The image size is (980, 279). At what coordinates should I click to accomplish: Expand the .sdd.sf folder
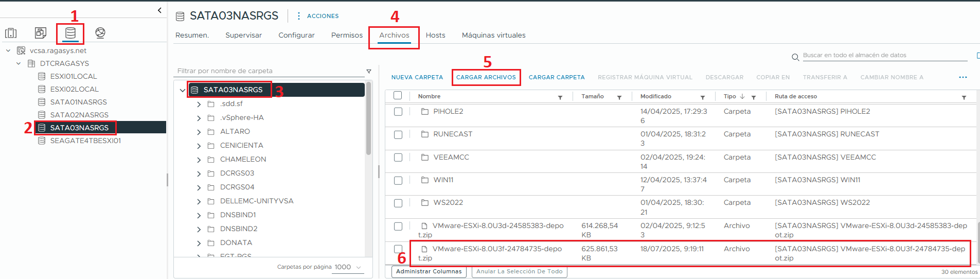[x=199, y=104]
